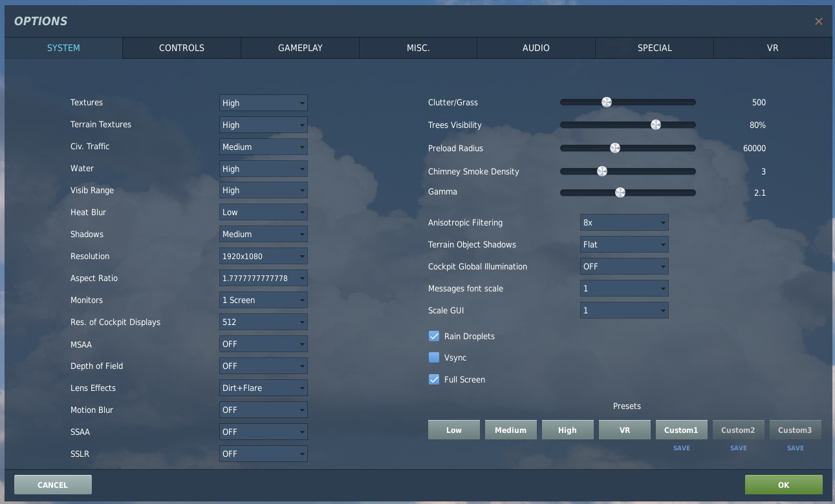Expand the Resolution dropdown list
This screenshot has width=835, height=504.
[263, 256]
